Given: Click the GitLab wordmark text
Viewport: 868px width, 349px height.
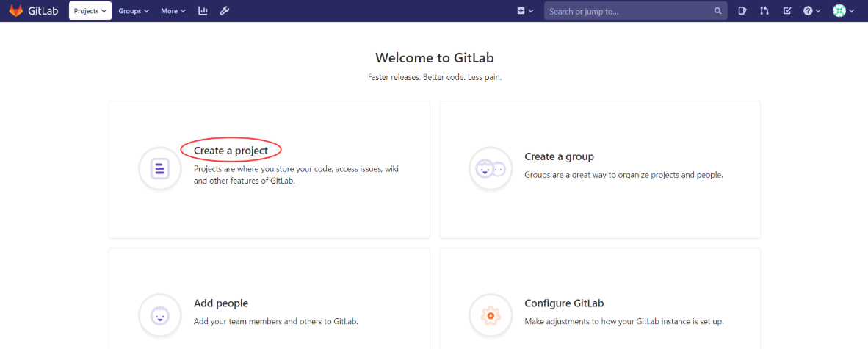Looking at the screenshot, I should (43, 10).
